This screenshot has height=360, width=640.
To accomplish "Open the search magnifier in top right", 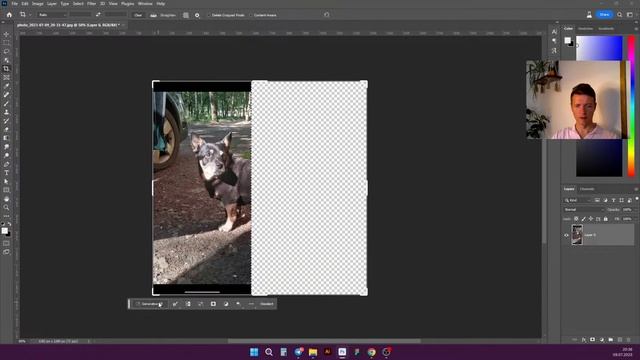I will pyautogui.click(x=620, y=15).
